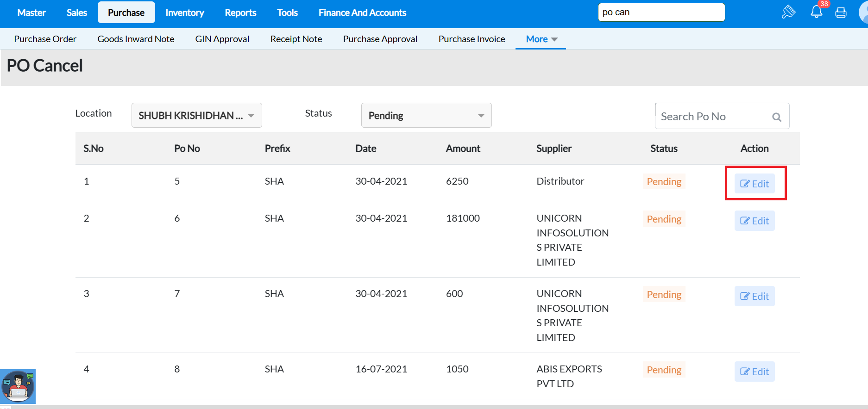868x409 pixels.
Task: Open the Purchase Invoice tab
Action: click(x=472, y=39)
